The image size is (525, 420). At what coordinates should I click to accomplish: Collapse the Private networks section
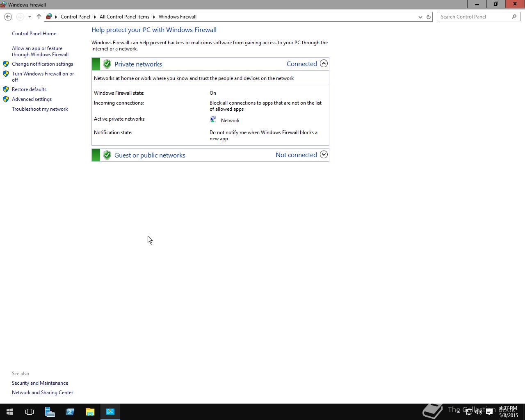click(324, 64)
